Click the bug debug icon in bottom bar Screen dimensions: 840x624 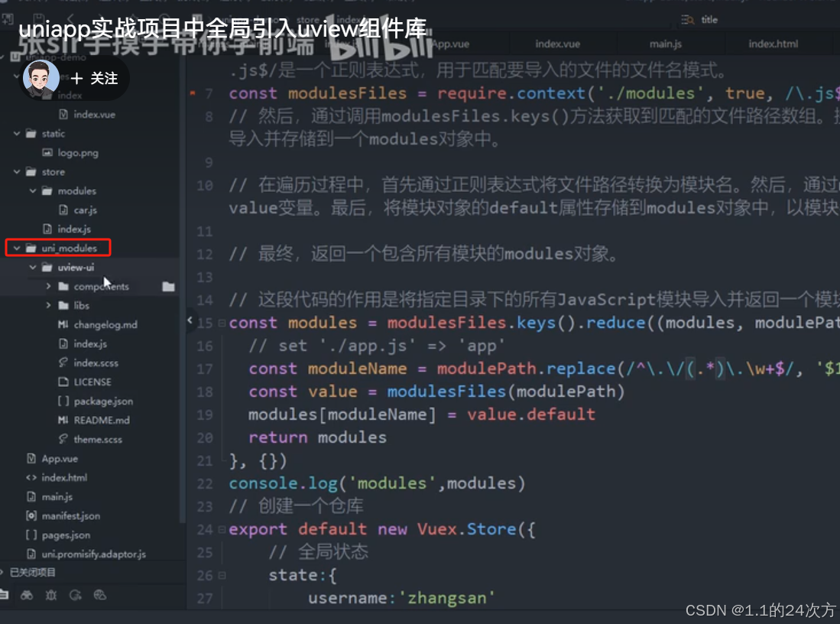51,595
